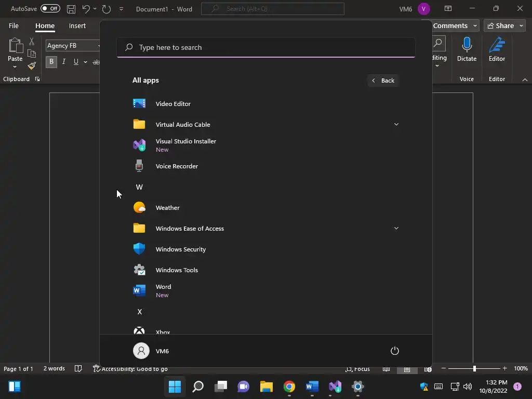Open the Virtual Audio Cable folder
Image resolution: width=532 pixels, height=399 pixels.
click(x=265, y=125)
